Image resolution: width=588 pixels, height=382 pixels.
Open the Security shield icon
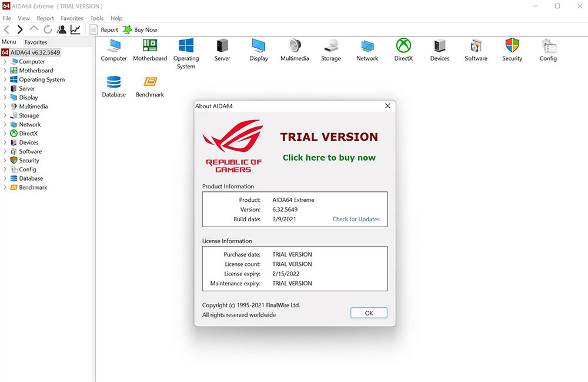tap(512, 46)
